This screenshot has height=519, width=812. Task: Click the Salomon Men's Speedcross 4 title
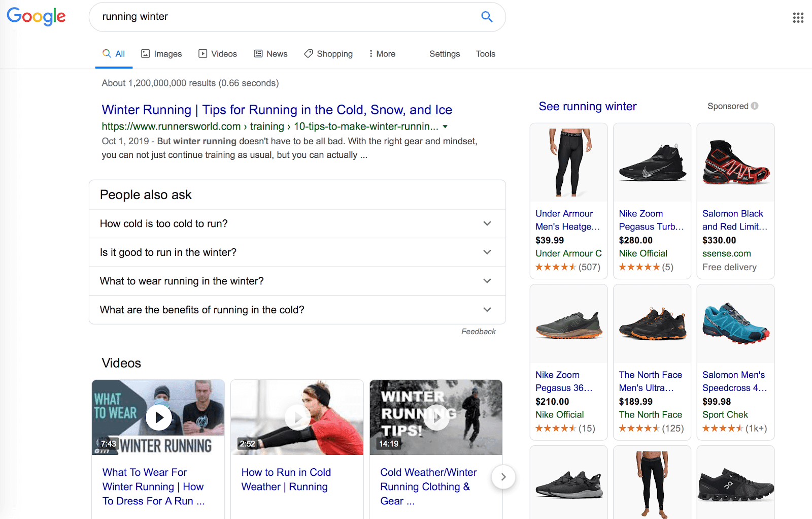coord(735,381)
